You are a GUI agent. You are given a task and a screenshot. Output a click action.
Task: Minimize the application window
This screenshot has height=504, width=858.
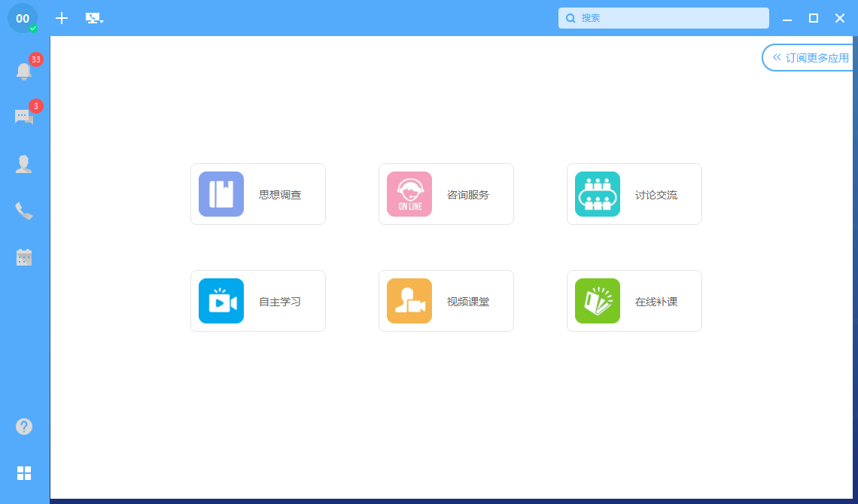click(787, 18)
